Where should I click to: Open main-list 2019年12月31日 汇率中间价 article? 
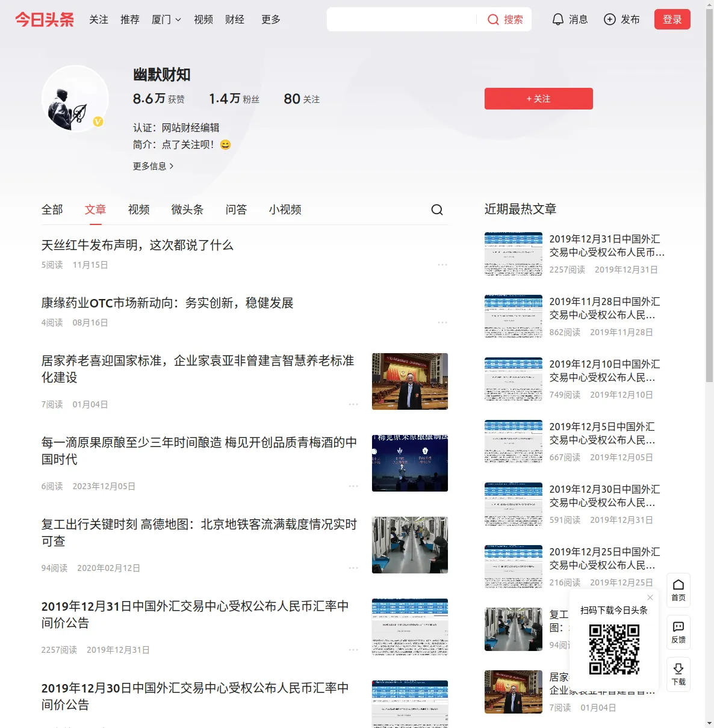[x=195, y=614]
